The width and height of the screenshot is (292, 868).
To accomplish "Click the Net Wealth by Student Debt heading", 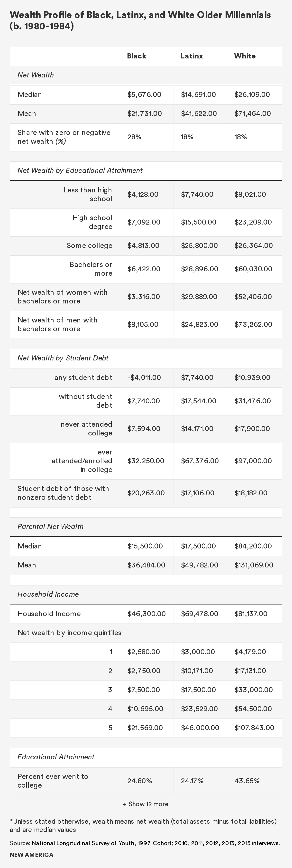I will tap(63, 358).
